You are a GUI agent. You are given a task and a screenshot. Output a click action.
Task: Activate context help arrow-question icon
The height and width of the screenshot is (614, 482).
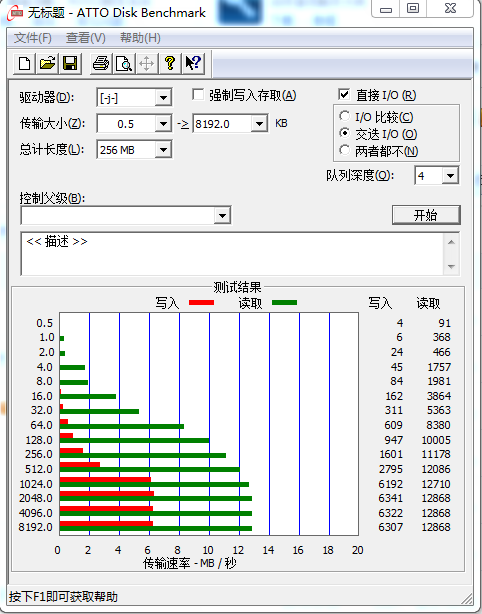193,63
